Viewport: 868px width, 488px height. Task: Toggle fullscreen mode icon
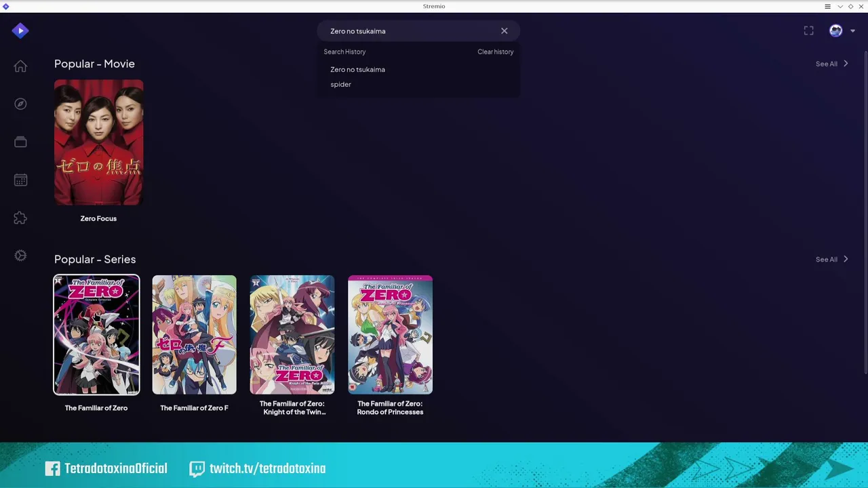pyautogui.click(x=808, y=30)
